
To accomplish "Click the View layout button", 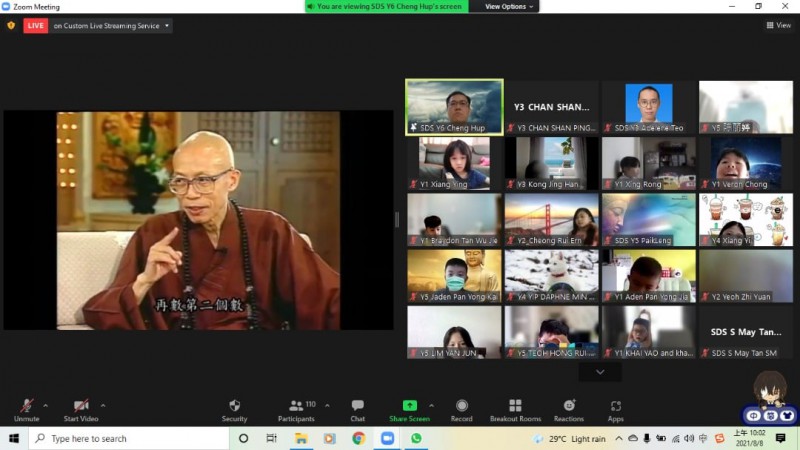I will 777,25.
